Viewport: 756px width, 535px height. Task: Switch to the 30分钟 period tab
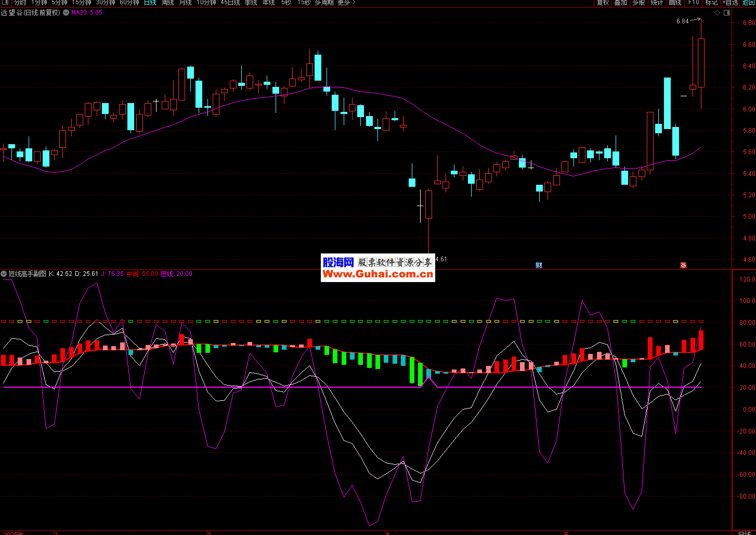coord(106,3)
